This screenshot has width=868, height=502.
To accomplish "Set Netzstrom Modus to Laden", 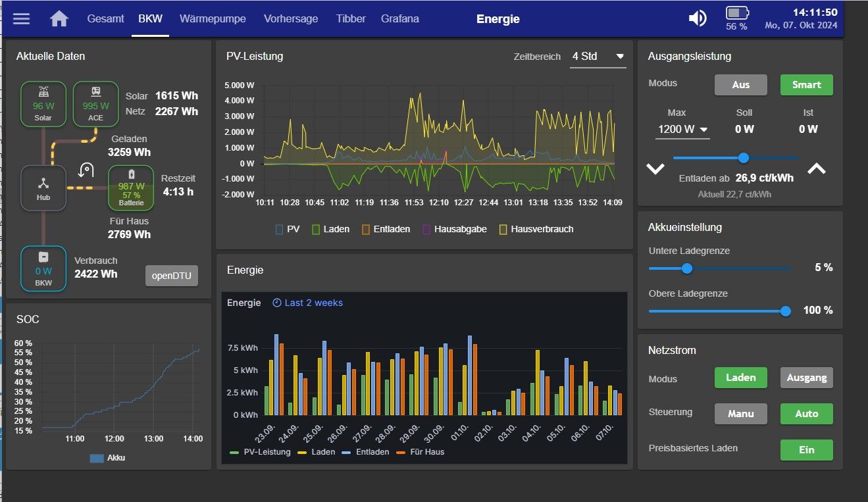I will pos(741,378).
